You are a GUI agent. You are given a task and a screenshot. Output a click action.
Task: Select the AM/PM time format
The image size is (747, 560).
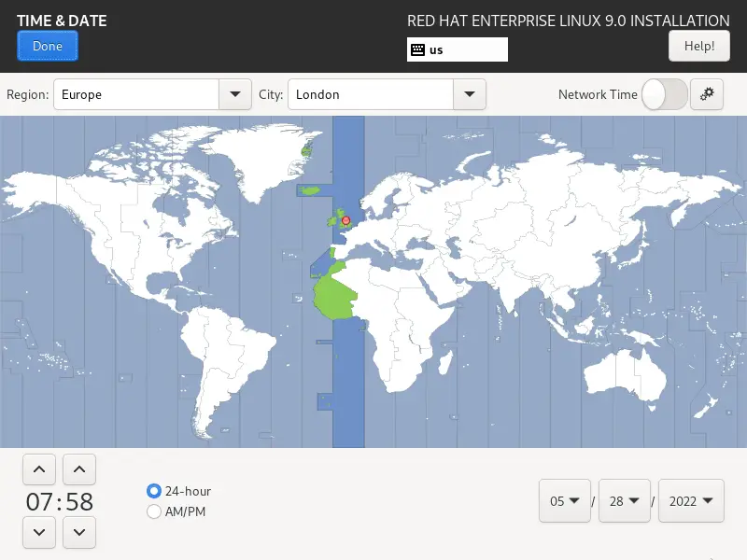(x=154, y=511)
